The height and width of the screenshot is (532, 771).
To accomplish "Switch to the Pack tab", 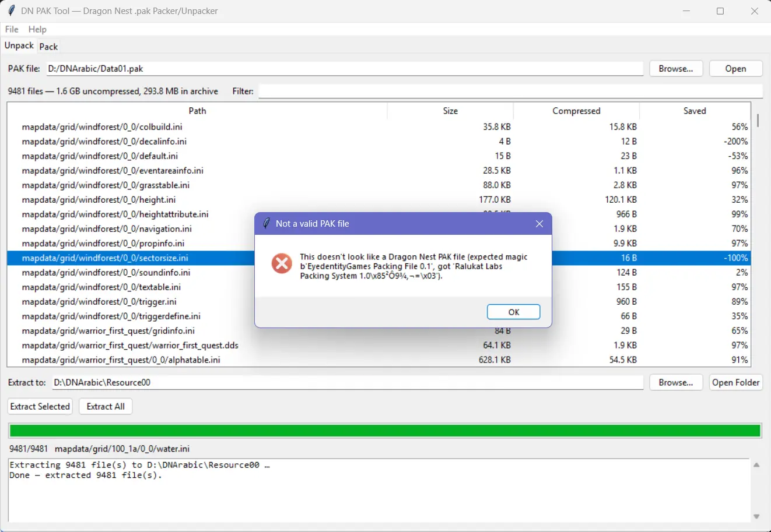I will point(48,47).
